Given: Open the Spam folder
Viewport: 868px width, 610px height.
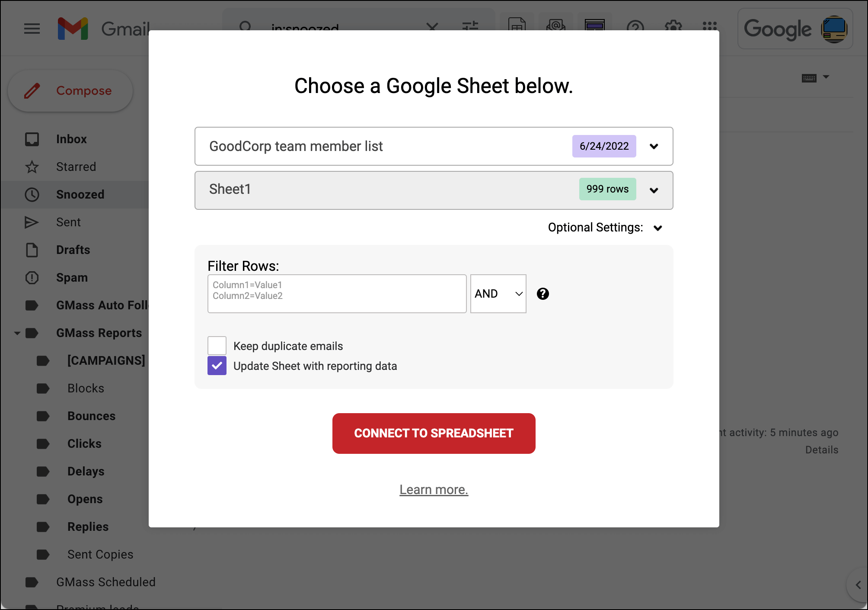Looking at the screenshot, I should (x=72, y=278).
